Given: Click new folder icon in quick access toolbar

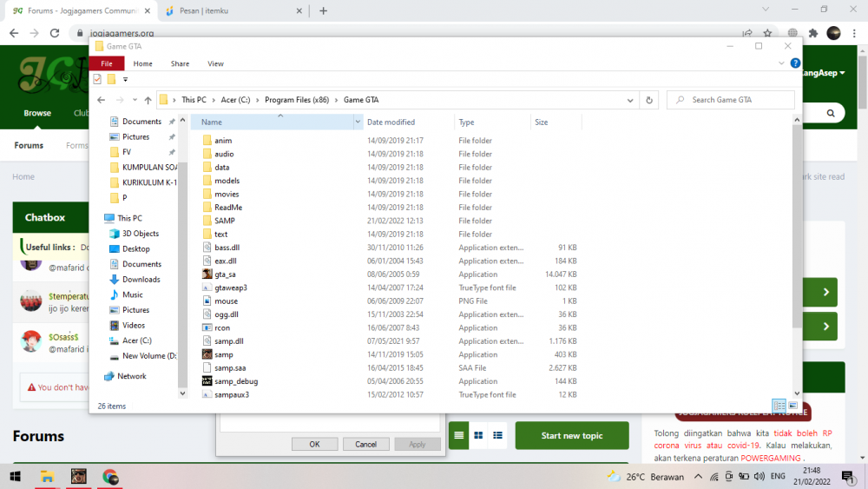Looking at the screenshot, I should point(111,79).
